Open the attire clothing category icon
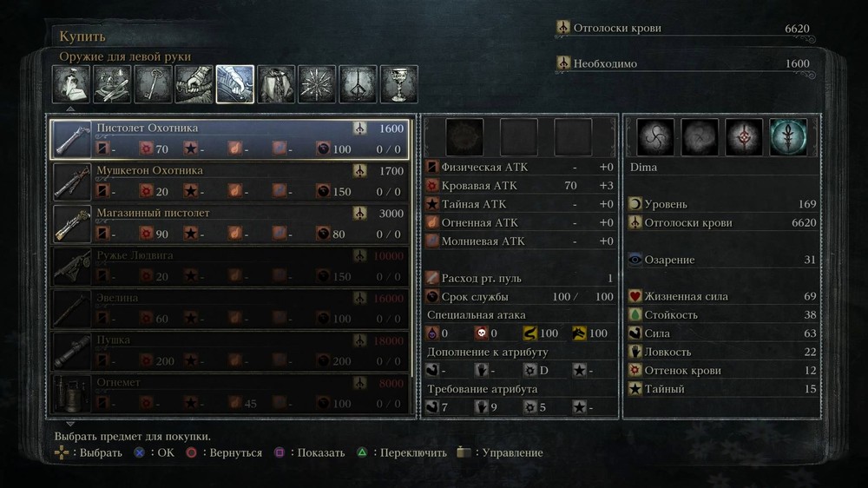Viewport: 868px width, 488px height. coord(276,84)
